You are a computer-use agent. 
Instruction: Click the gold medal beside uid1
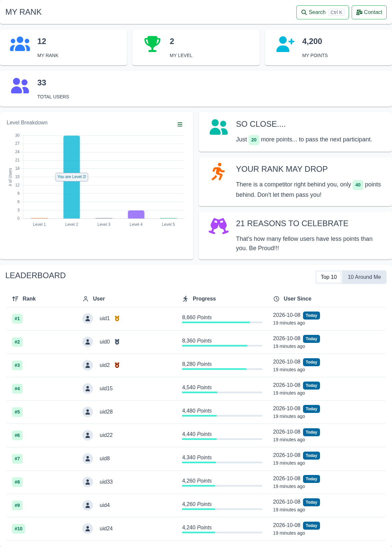[x=117, y=319]
